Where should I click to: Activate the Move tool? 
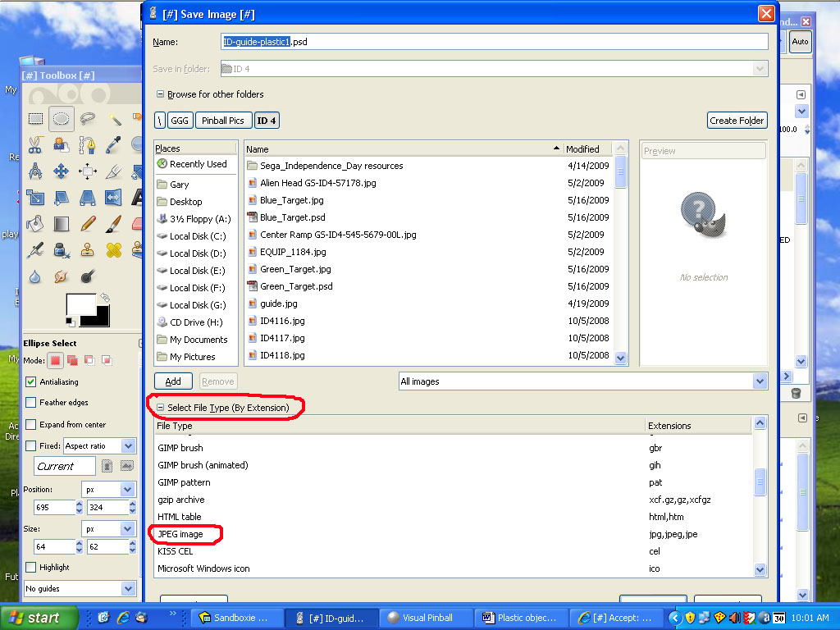(61, 171)
